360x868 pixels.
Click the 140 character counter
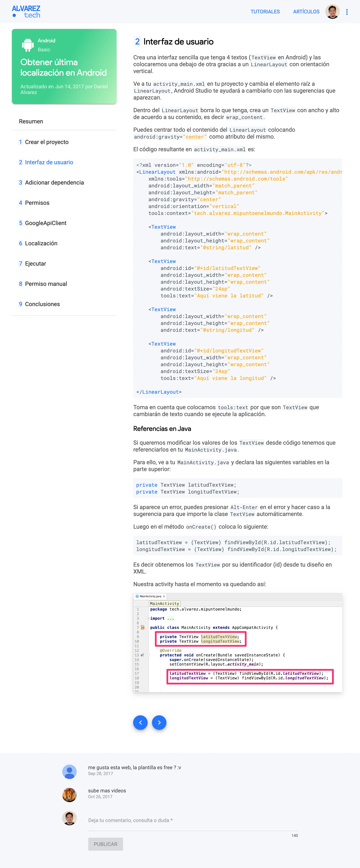(295, 836)
